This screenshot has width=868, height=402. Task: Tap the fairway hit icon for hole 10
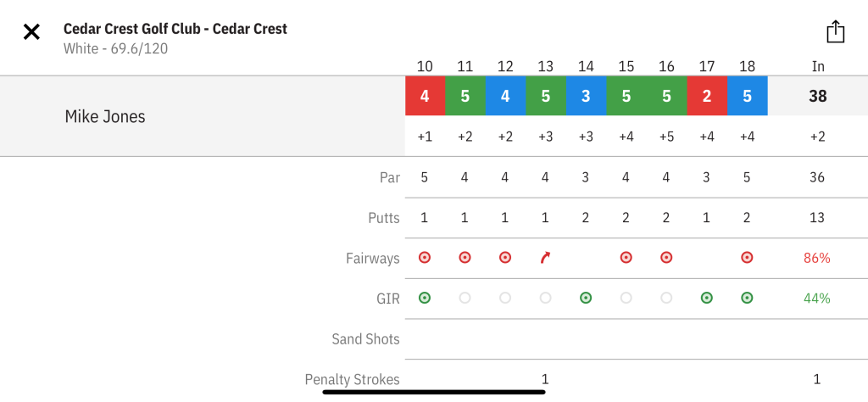point(425,257)
